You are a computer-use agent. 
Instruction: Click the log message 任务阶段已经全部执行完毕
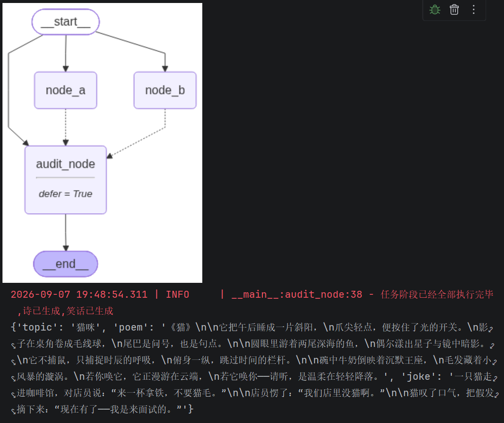pyautogui.click(x=437, y=294)
